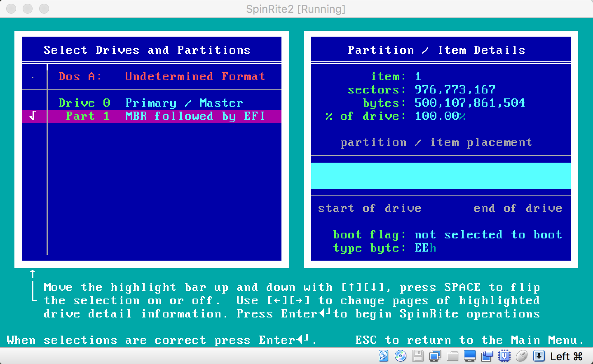Click the keyboard capture arrow icon
The width and height of the screenshot is (593, 364).
[x=539, y=356]
